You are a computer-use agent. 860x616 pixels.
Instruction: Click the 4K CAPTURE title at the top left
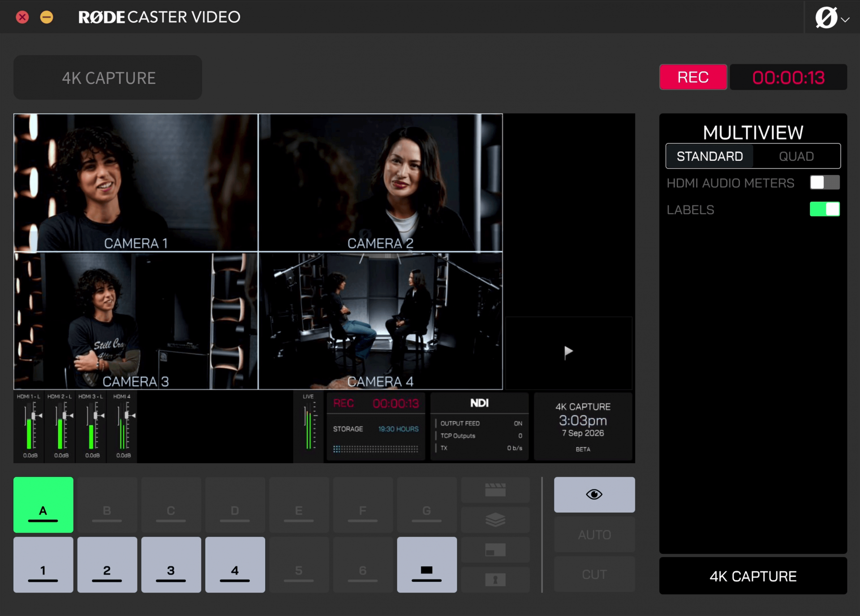(x=108, y=78)
